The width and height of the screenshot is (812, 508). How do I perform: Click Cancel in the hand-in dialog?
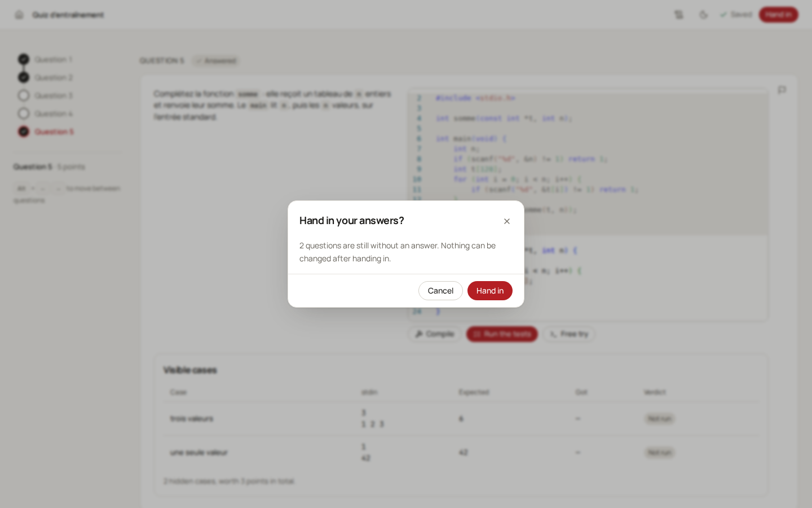tap(440, 291)
